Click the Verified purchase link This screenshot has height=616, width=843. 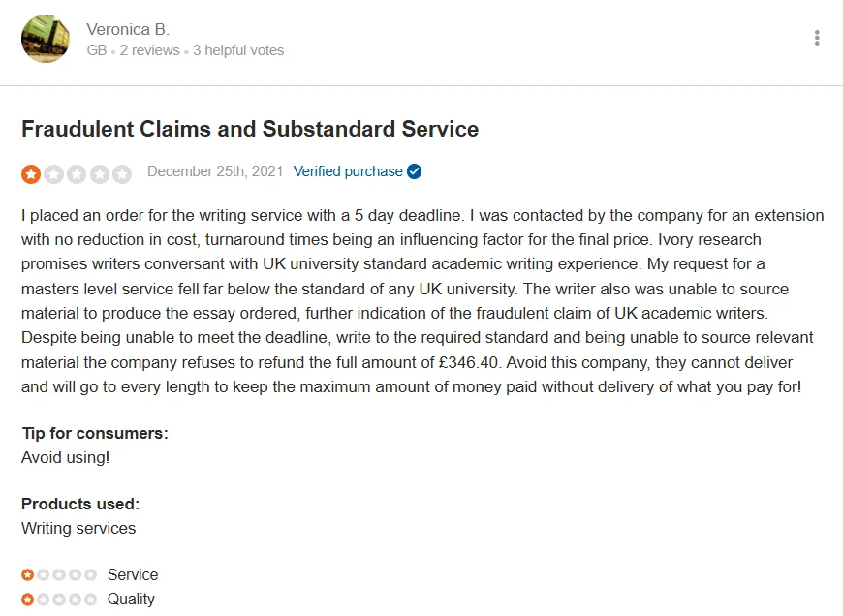click(x=347, y=171)
